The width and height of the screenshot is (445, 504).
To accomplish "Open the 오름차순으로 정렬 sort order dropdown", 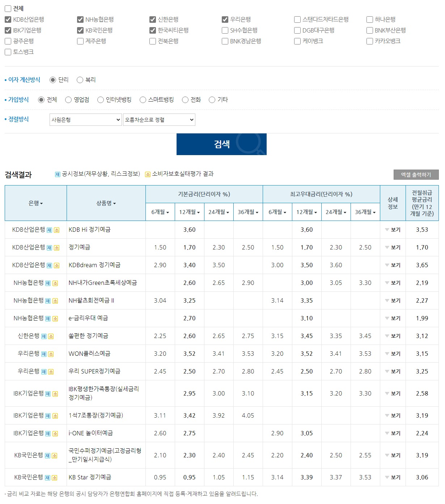I will point(159,119).
